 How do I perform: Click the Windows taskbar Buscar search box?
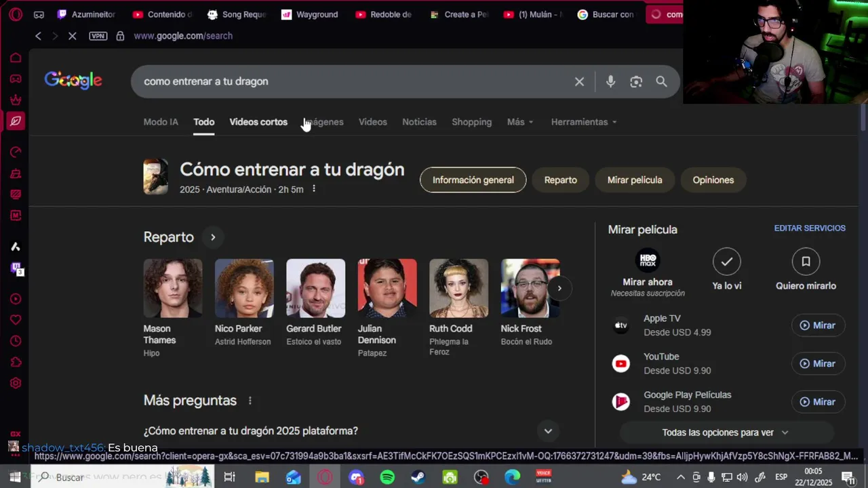pyautogui.click(x=124, y=477)
